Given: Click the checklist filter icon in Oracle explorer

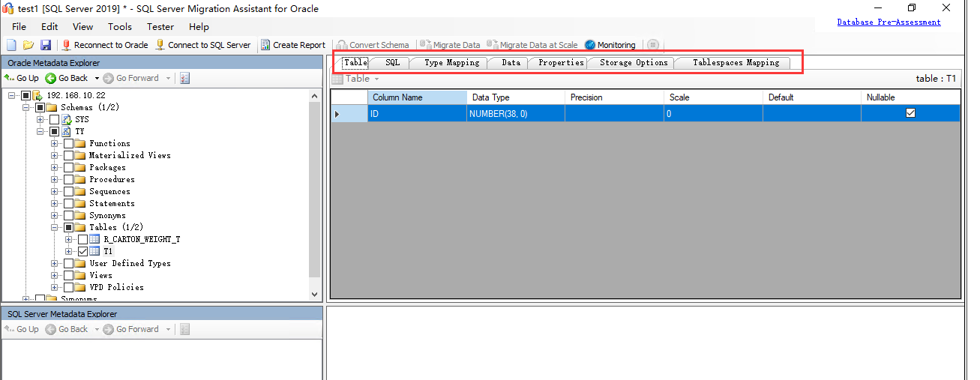Looking at the screenshot, I should tap(185, 78).
